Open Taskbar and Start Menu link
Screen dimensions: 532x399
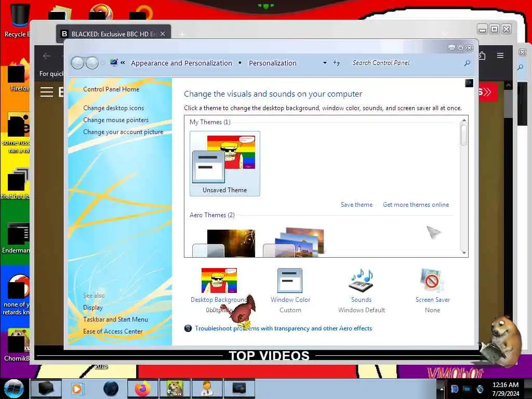coord(115,320)
